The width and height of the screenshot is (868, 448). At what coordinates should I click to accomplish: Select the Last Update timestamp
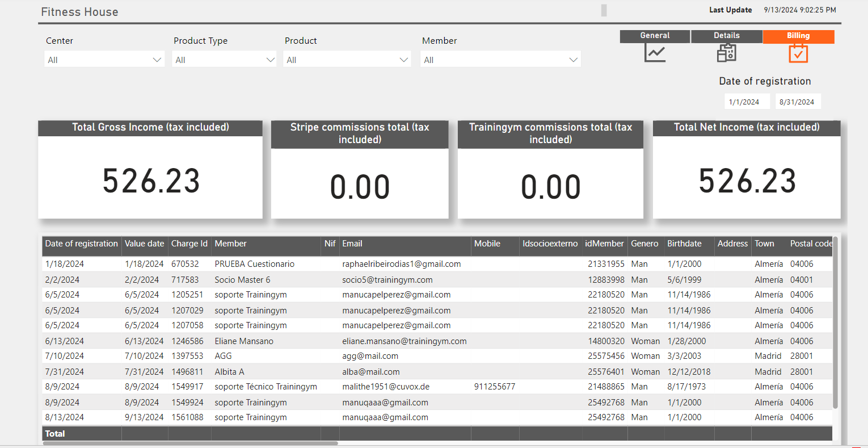799,10
